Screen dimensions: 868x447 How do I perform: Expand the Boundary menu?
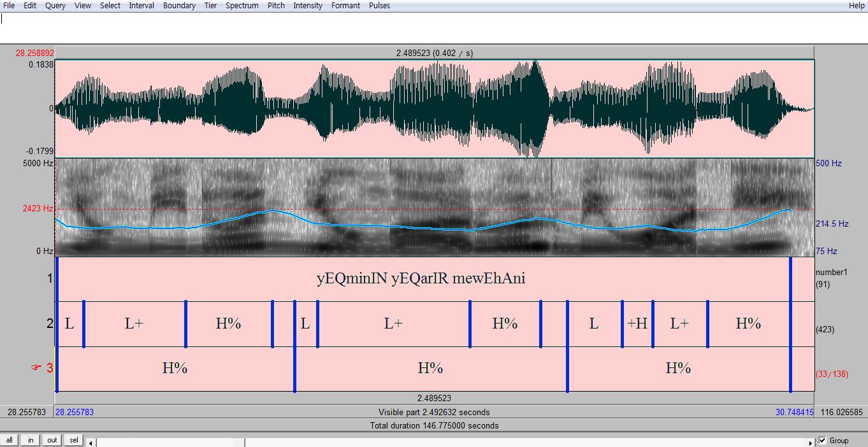[179, 6]
